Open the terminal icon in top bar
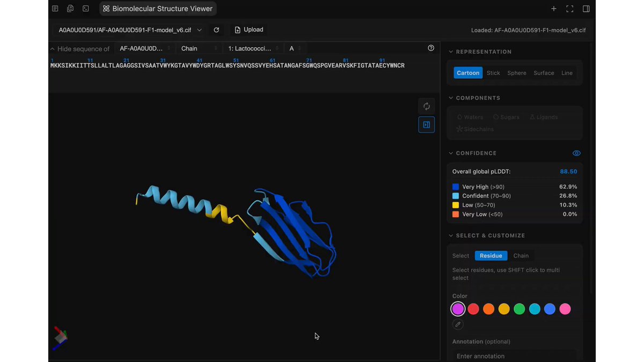 pos(86,9)
